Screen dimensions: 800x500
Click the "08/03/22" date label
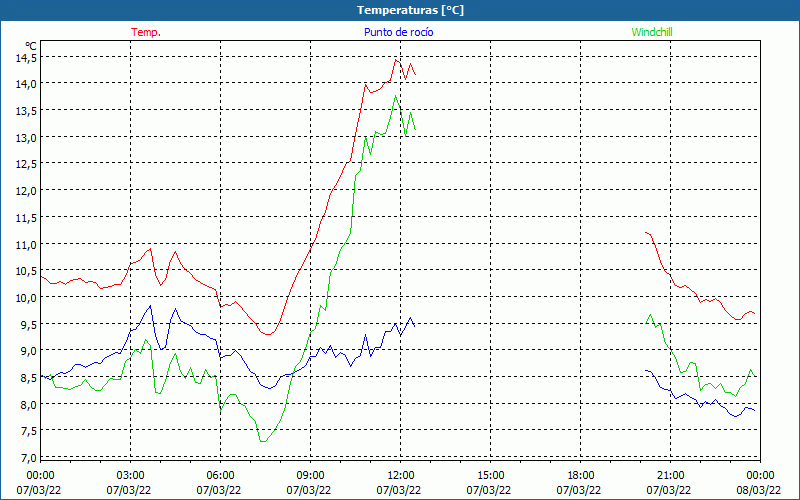coord(759,490)
